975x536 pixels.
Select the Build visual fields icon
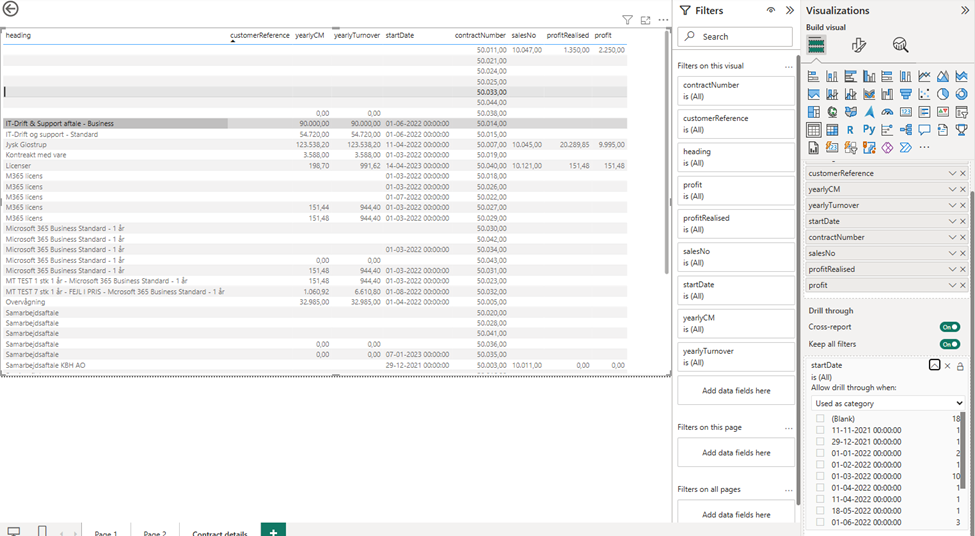tap(816, 45)
